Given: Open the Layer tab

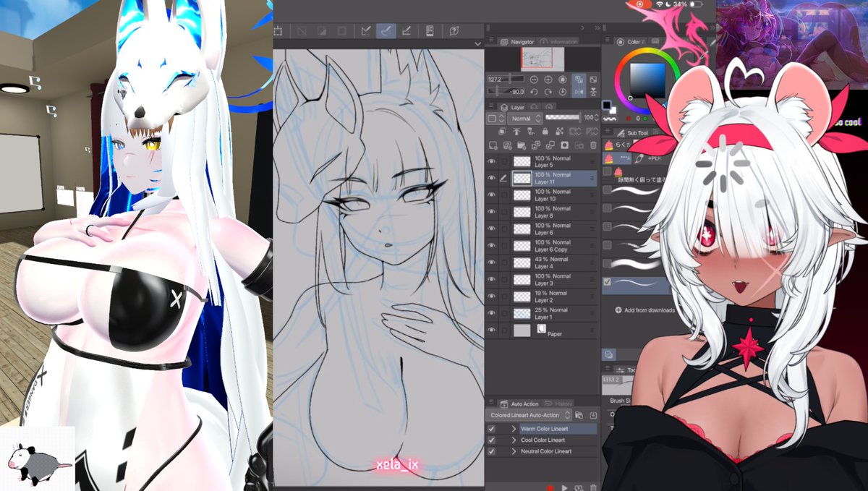Looking at the screenshot, I should click(x=511, y=107).
